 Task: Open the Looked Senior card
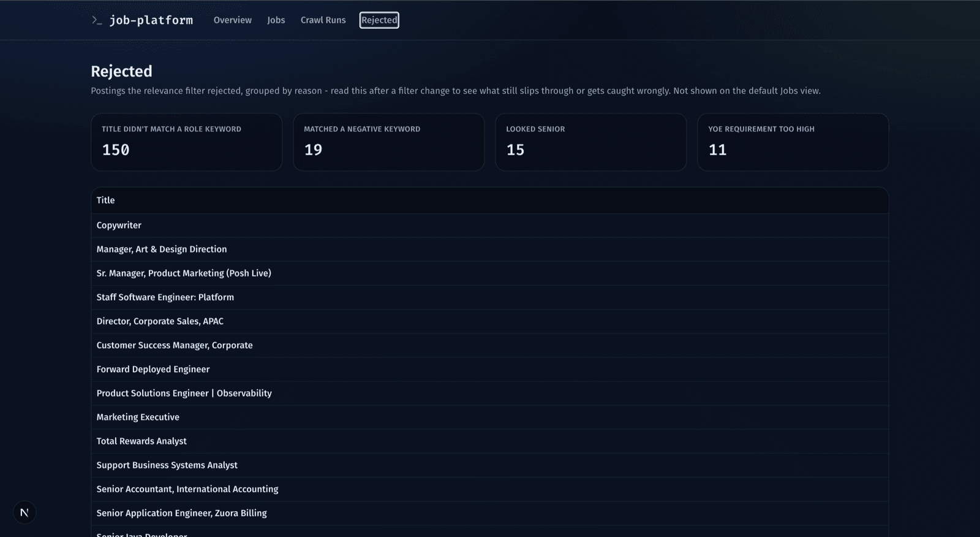[591, 142]
